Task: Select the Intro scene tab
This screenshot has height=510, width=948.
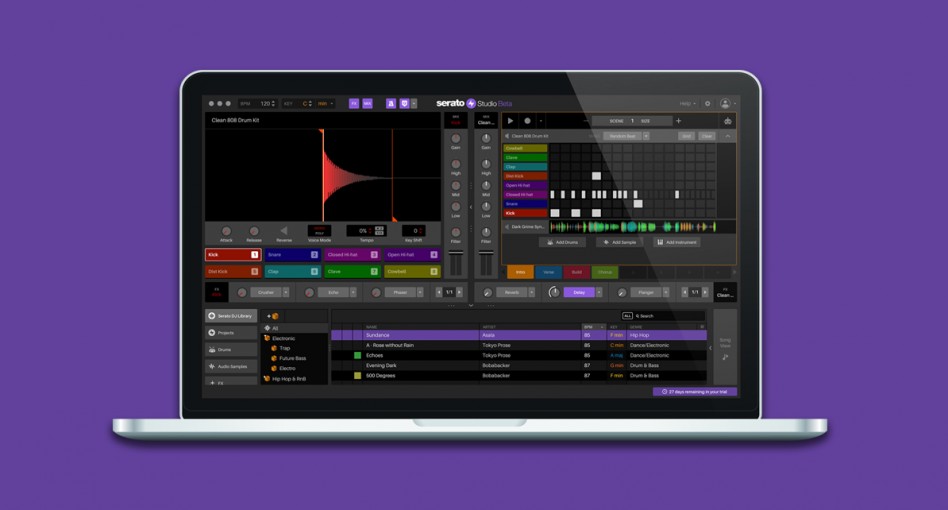Action: (x=520, y=272)
